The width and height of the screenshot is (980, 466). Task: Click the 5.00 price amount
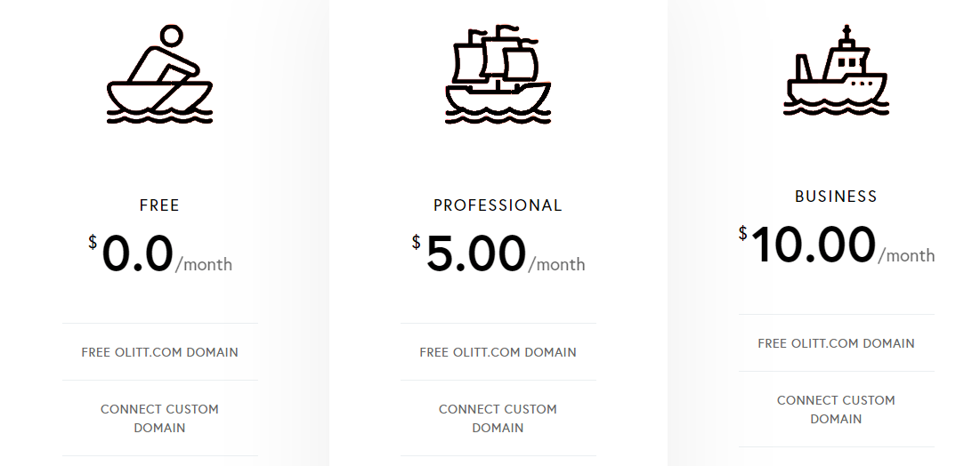pyautogui.click(x=476, y=253)
